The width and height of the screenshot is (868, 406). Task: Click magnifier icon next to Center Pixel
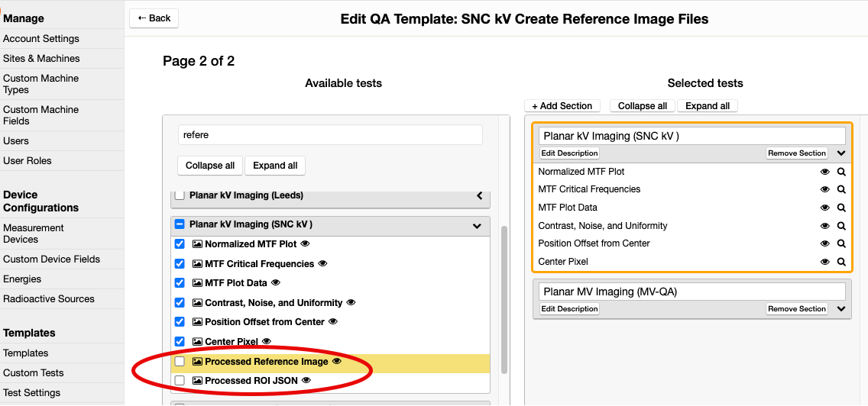(841, 262)
